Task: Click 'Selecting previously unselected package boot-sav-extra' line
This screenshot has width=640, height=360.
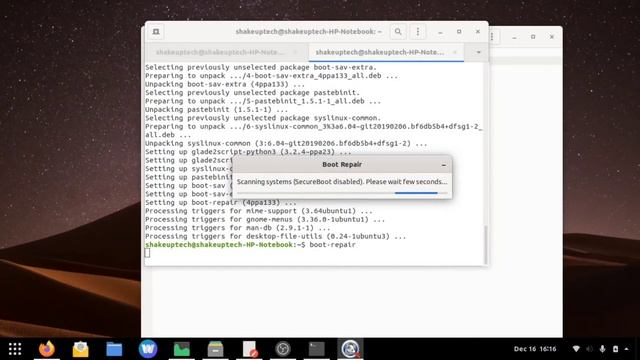Action: 261,67
